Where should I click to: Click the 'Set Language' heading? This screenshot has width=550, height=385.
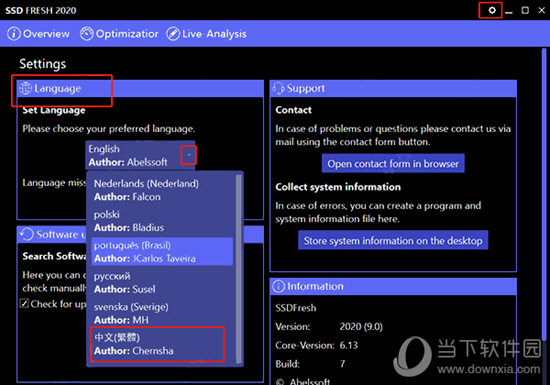click(x=54, y=110)
